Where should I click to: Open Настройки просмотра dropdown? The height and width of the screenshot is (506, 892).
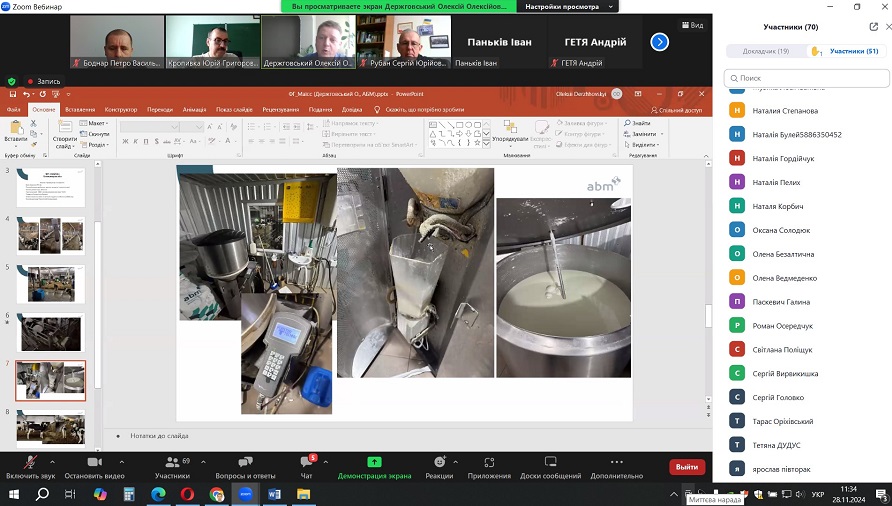[x=568, y=6]
